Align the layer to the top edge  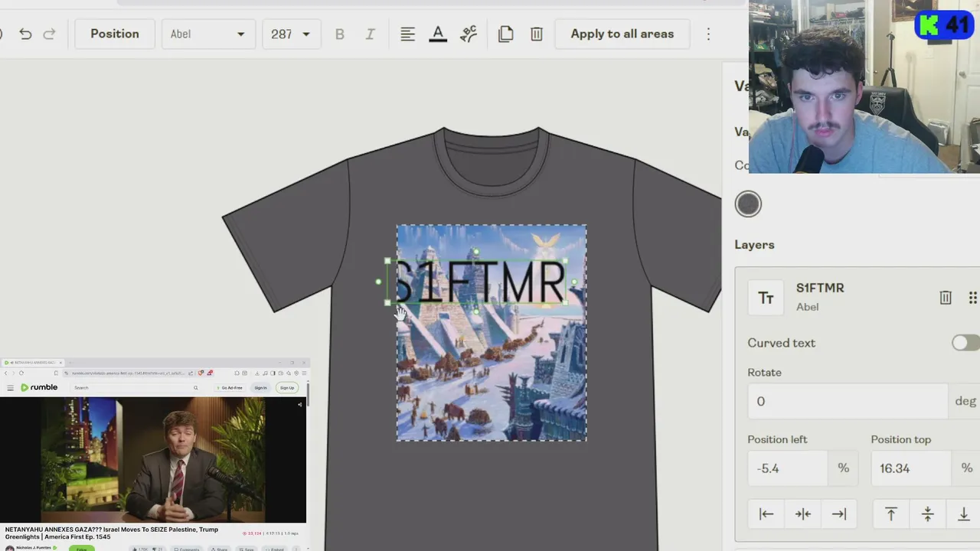[891, 514]
